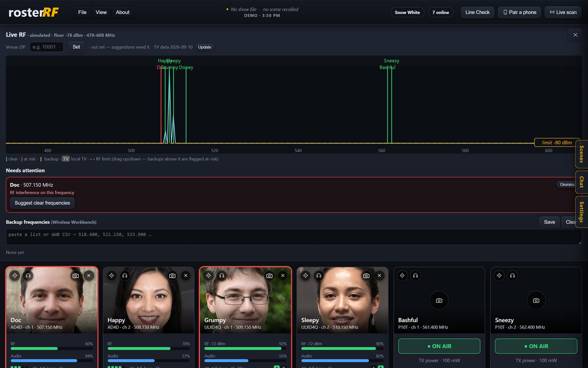Show the 7 online devices list
Screen dimensions: 588x368
[441, 13]
